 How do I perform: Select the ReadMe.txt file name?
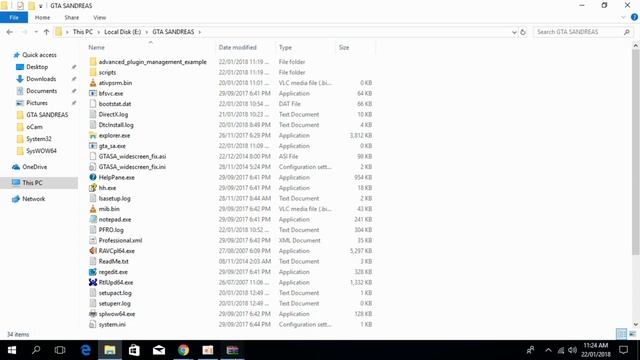113,261
